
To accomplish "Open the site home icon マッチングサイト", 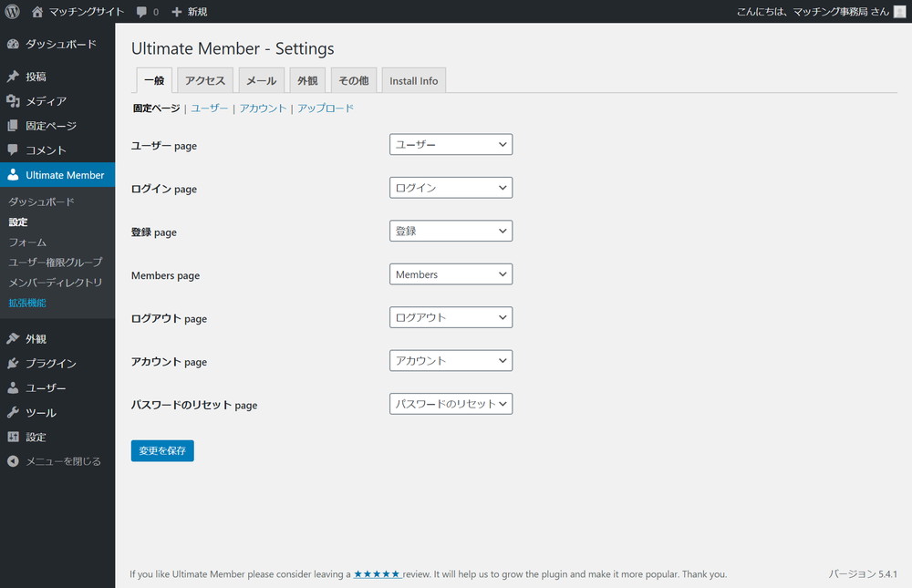I will [37, 12].
